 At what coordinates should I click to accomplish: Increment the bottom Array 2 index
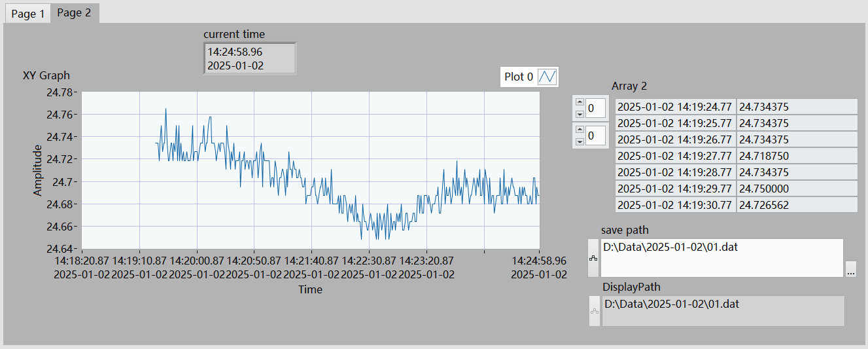579,130
